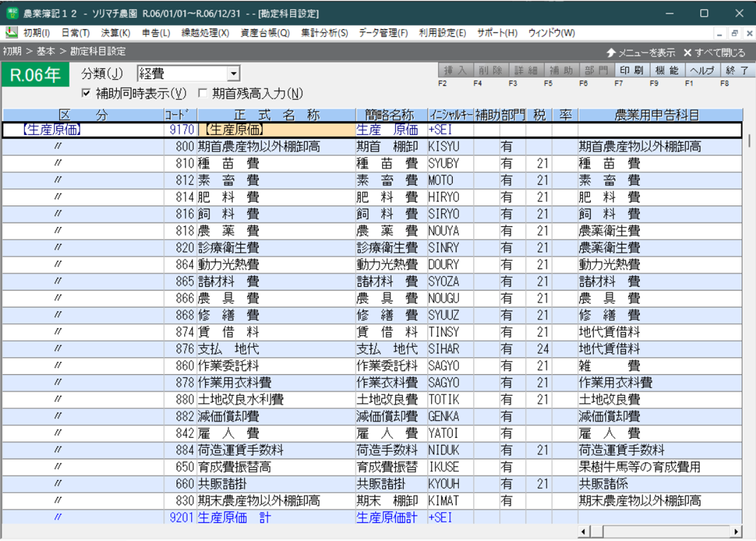
Task: Click the すべて閉じる X icon
Action: [x=687, y=53]
